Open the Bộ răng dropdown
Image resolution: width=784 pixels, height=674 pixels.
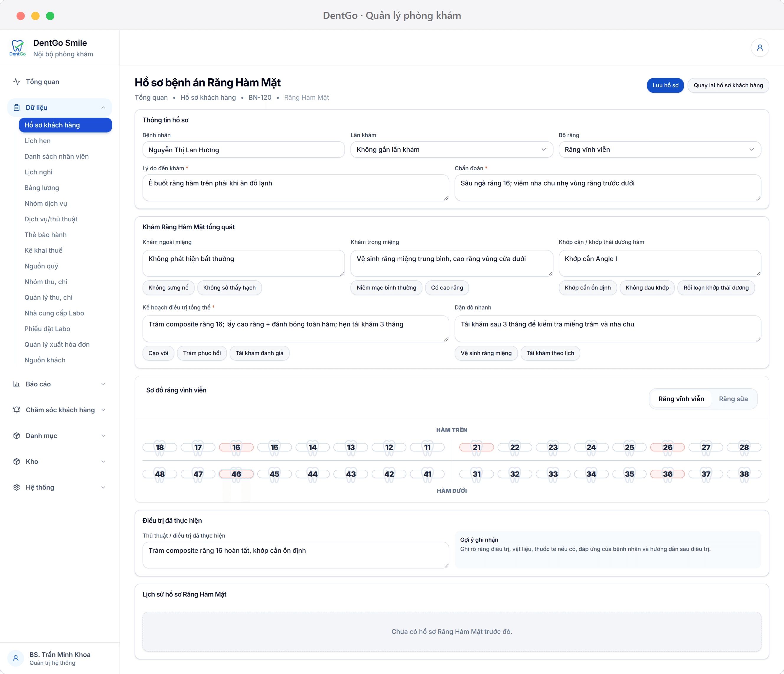pos(659,150)
